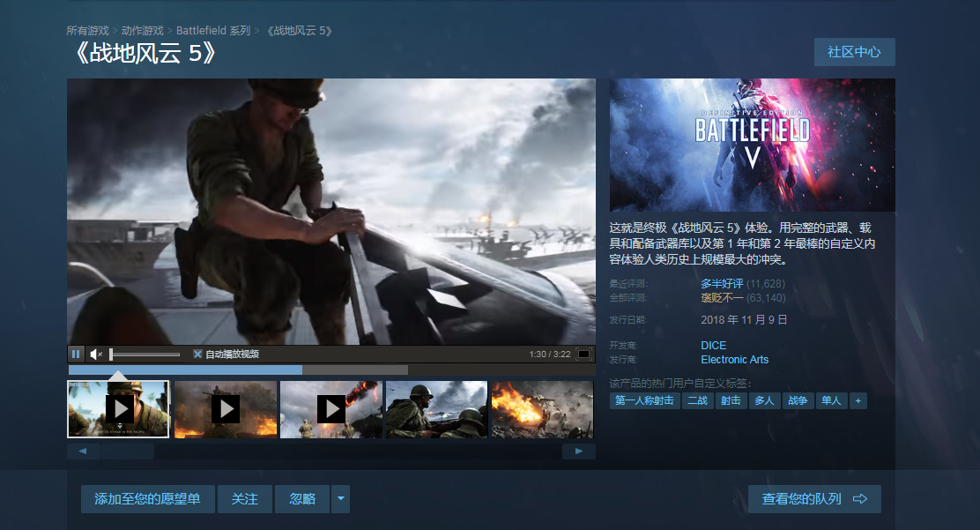The image size is (980, 530).
Task: Go to 动作游戏 breadcrumb
Action: (143, 31)
